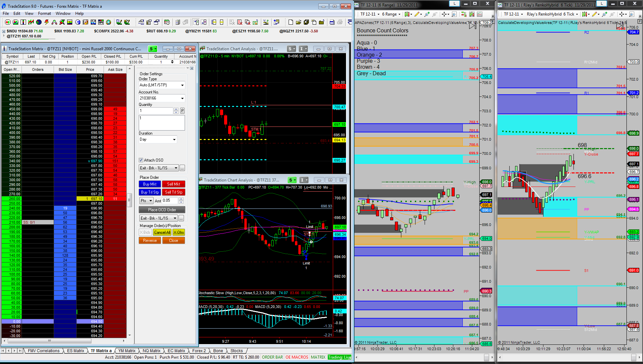Open the Exit strategy dropdown under Place OCO Order
This screenshot has height=364, width=643.
pyautogui.click(x=158, y=218)
